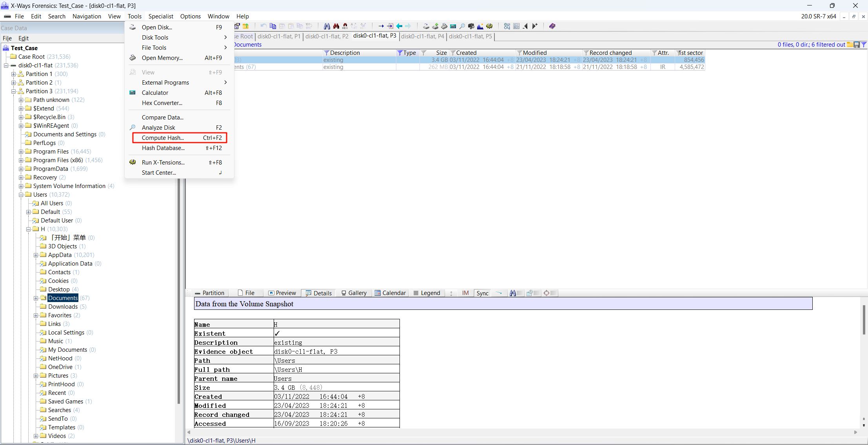
Task: Switch to Gallery view mode
Action: [x=354, y=293]
